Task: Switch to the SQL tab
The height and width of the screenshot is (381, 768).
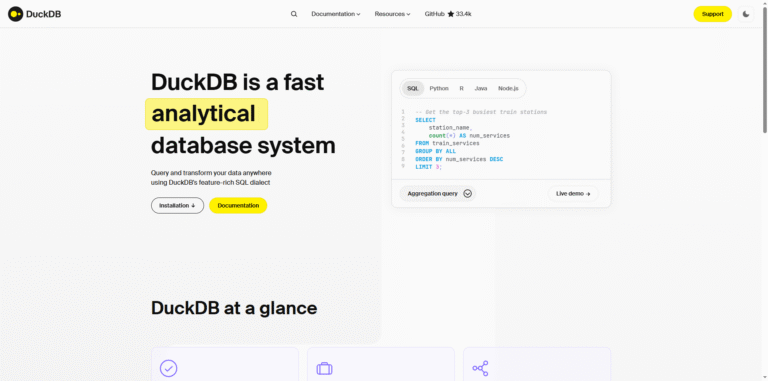Action: click(x=413, y=89)
